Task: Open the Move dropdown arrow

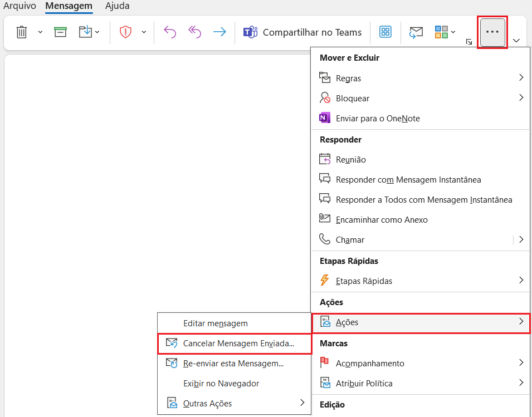Action: click(97, 32)
